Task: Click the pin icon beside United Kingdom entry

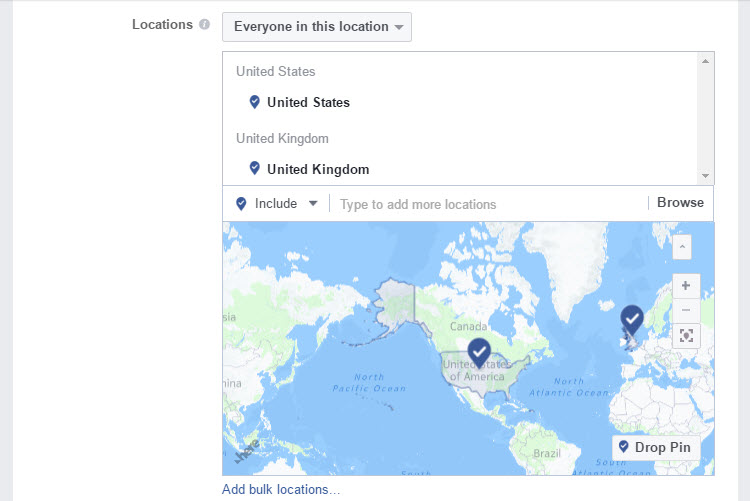Action: [x=254, y=169]
